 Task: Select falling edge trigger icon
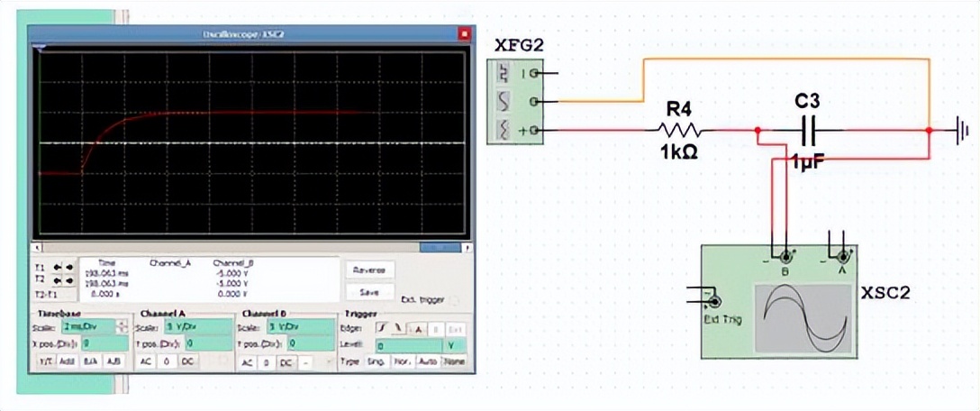click(398, 328)
